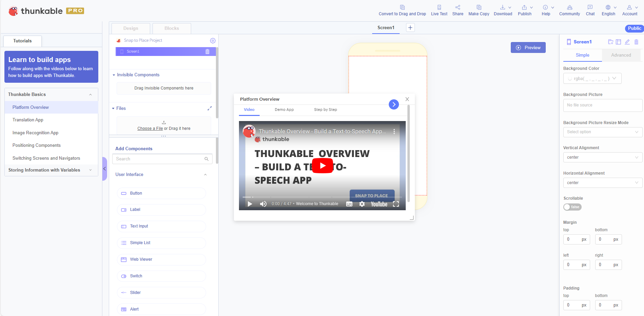Screen dimensions: 644x316
Task: Click the Make Copy icon
Action: pyautogui.click(x=479, y=7)
